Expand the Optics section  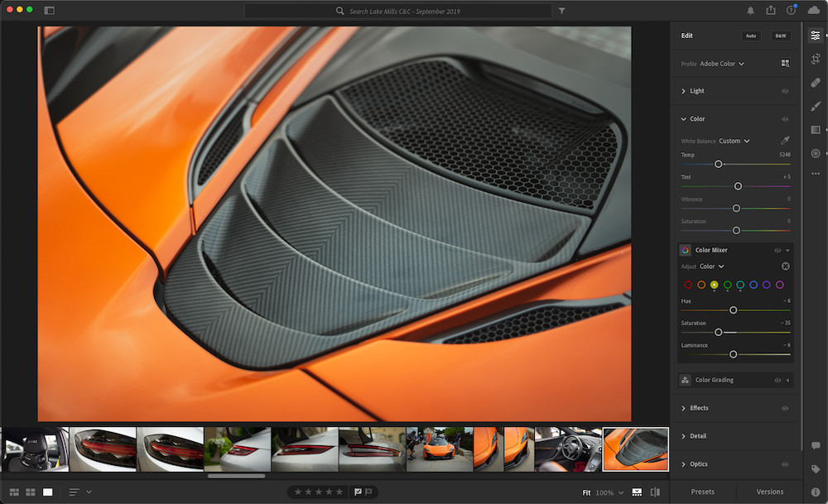pyautogui.click(x=683, y=464)
